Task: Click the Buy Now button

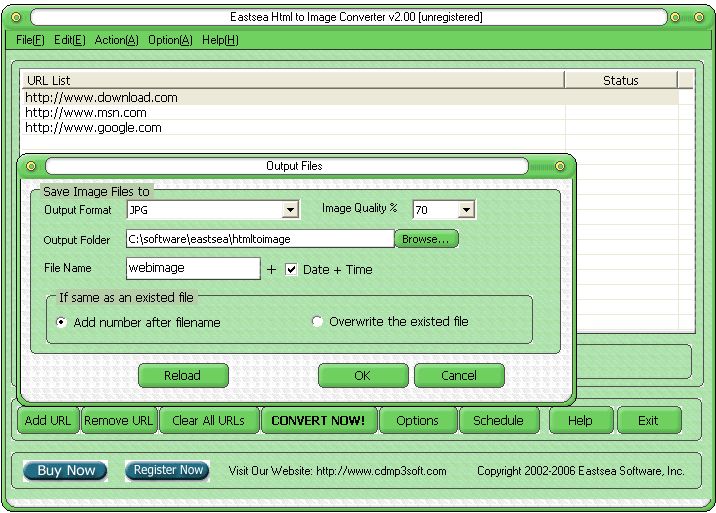Action: click(65, 471)
